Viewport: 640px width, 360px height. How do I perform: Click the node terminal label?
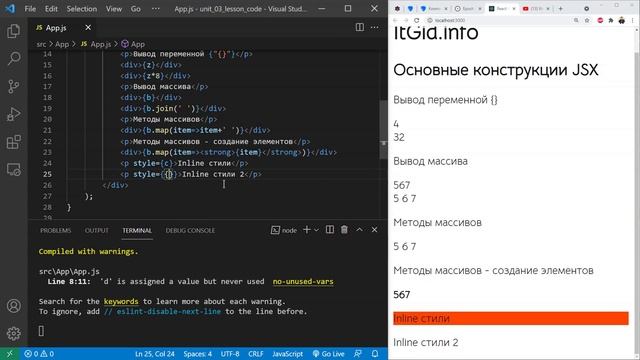[284, 230]
